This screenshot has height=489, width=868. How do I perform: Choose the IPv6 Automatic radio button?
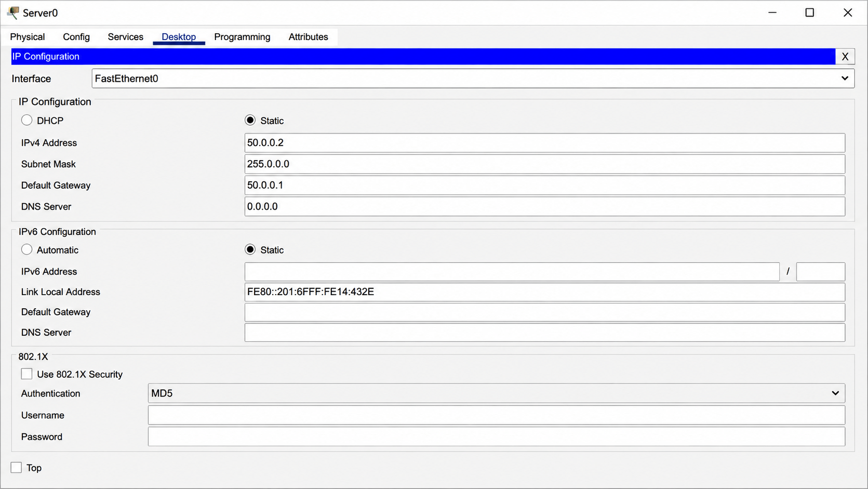[x=26, y=249]
